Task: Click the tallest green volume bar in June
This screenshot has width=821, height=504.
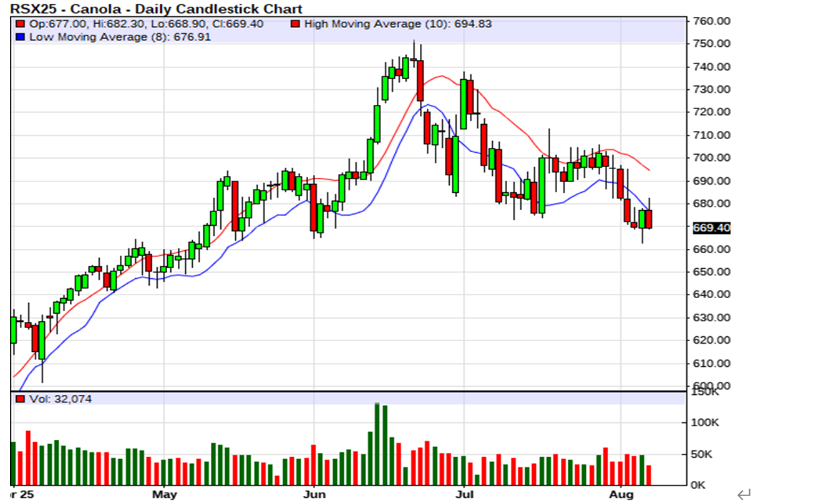Action: [x=377, y=444]
